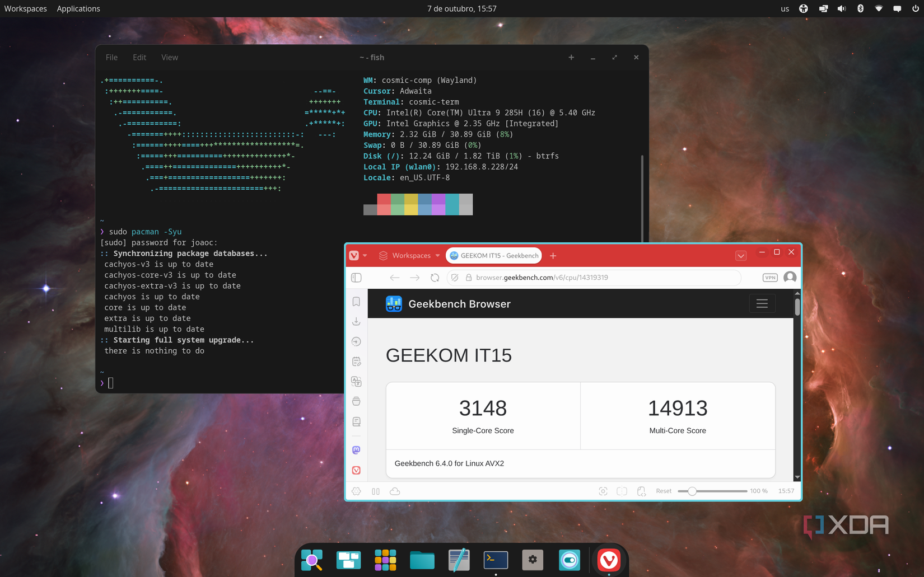Open the Downloads panel in Vivaldi sidebar
The width and height of the screenshot is (924, 577).
[356, 322]
